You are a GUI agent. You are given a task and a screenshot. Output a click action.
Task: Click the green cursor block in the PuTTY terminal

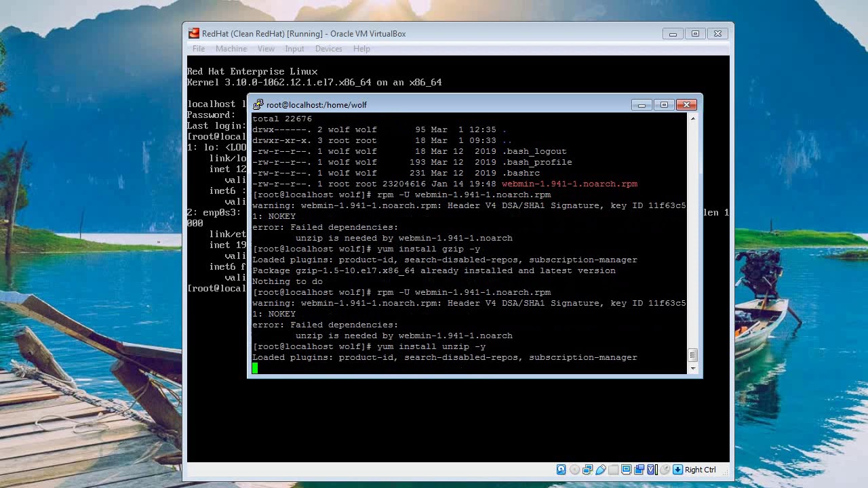255,368
